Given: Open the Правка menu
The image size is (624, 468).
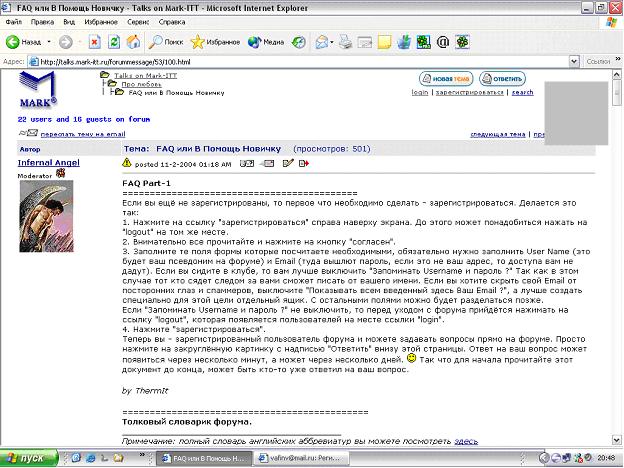Looking at the screenshot, I should click(x=42, y=22).
